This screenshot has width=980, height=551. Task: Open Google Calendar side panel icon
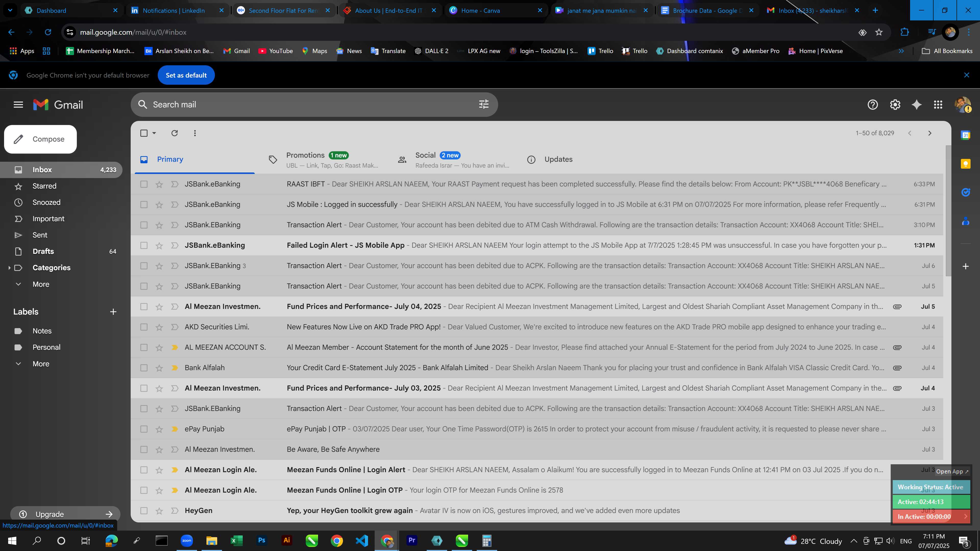965,135
